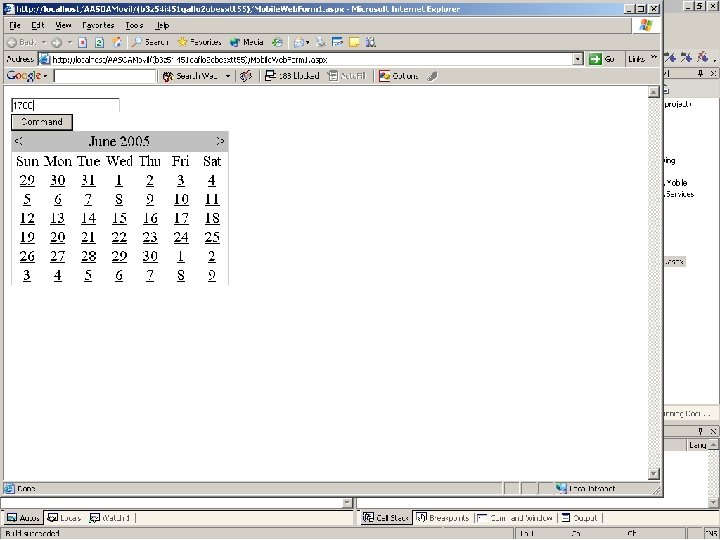Select June 15 in the calendar

pos(119,218)
